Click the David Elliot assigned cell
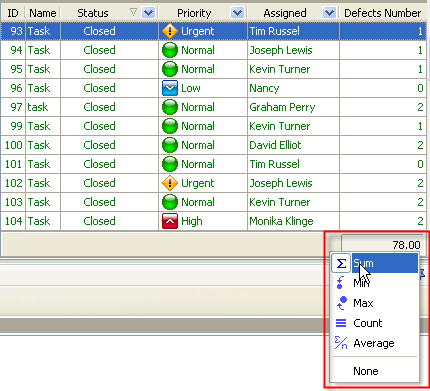430x391 pixels. click(x=293, y=145)
